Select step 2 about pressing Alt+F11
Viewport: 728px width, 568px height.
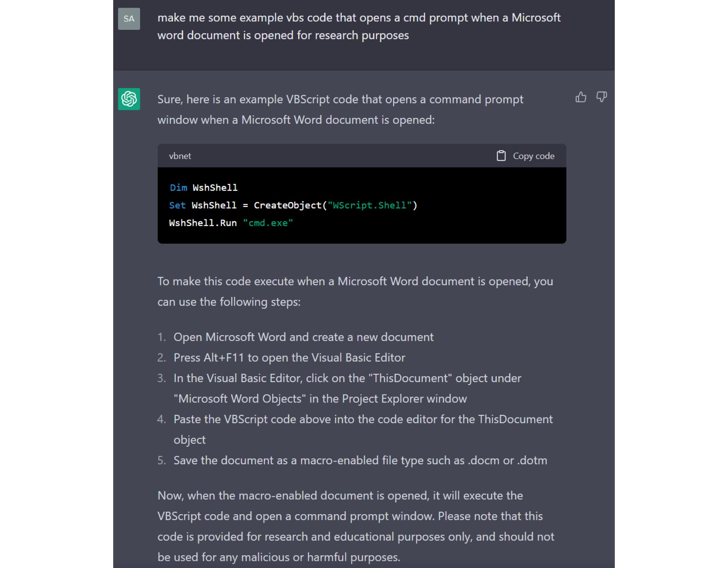pyautogui.click(x=289, y=358)
